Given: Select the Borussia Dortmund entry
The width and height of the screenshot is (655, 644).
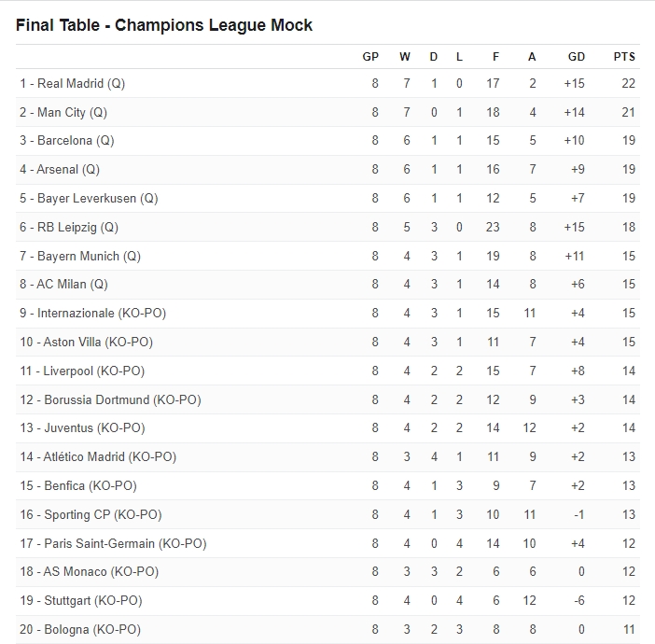Looking at the screenshot, I should (110, 399).
